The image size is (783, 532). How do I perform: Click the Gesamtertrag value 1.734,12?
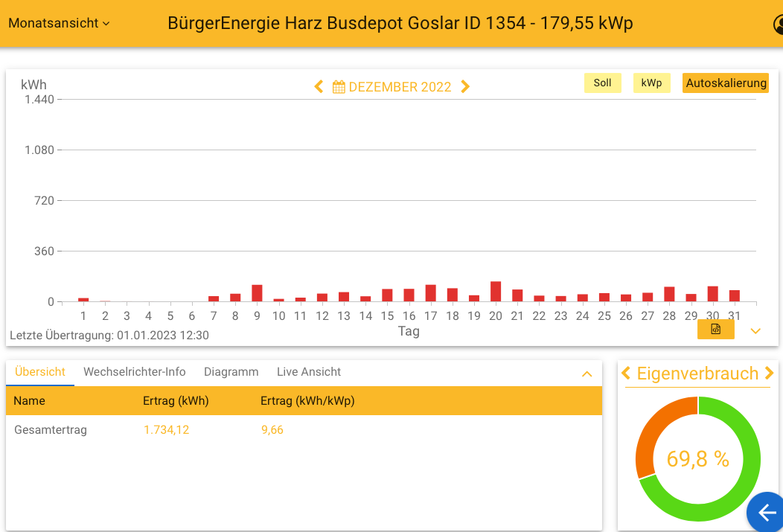pos(166,429)
